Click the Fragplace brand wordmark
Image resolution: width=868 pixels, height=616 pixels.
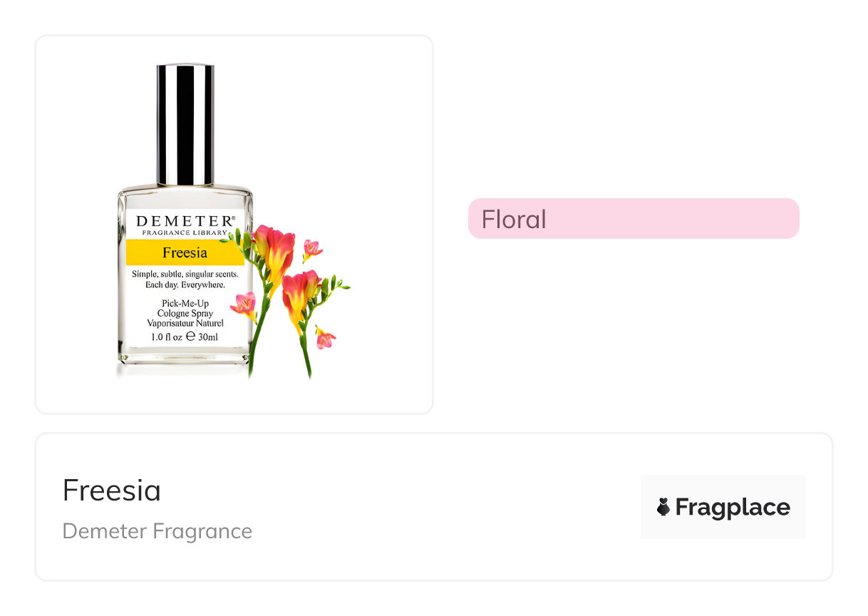(x=733, y=507)
